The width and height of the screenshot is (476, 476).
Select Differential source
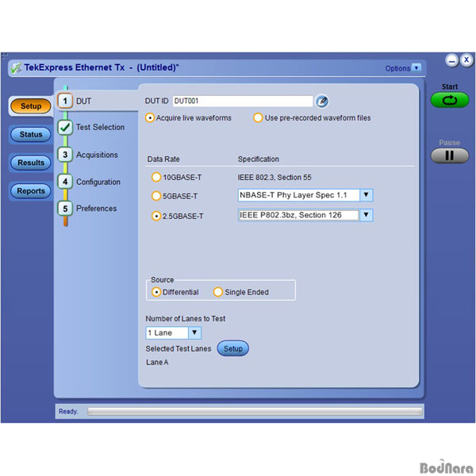tap(156, 292)
